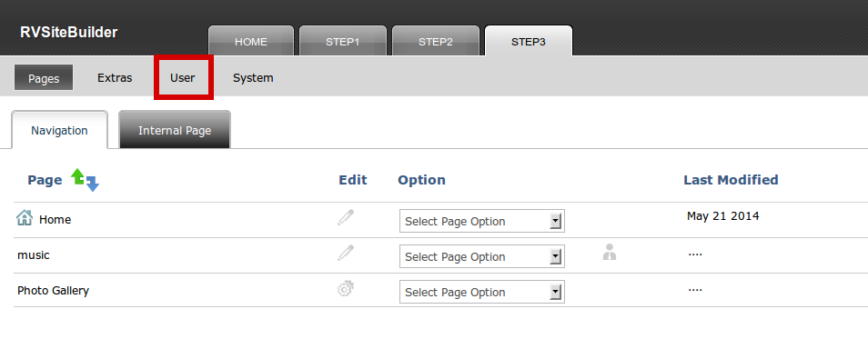Select the STEP3 tab

529,41
